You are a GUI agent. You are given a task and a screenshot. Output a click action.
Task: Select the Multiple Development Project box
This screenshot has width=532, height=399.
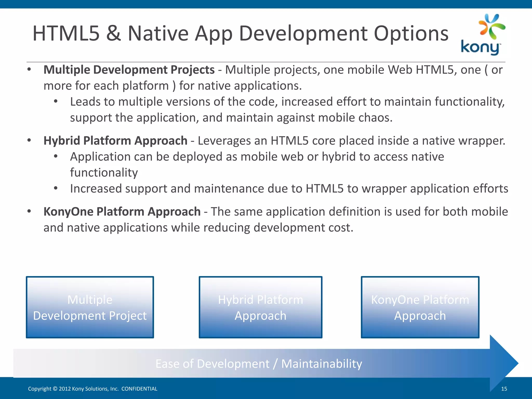pyautogui.click(x=90, y=307)
